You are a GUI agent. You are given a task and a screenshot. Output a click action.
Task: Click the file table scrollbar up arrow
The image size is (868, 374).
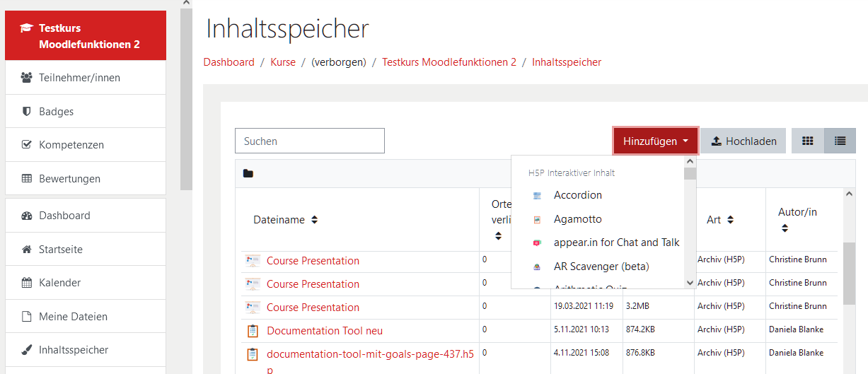coord(850,194)
